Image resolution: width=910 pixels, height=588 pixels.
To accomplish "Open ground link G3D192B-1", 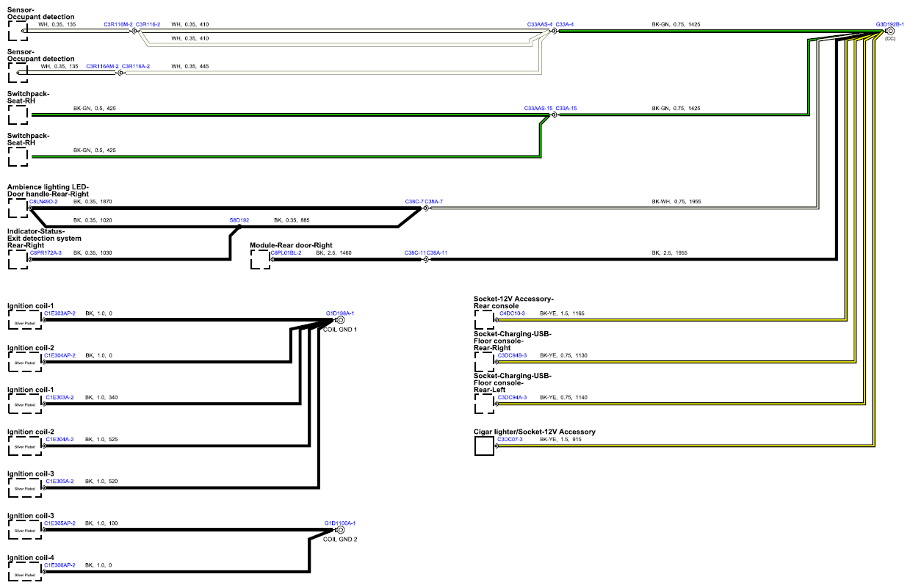I will [890, 24].
